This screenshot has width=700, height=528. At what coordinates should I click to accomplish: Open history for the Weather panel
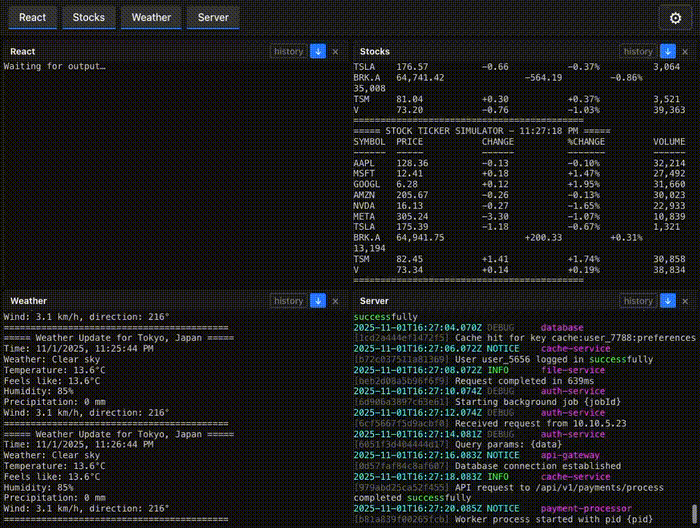coord(288,301)
